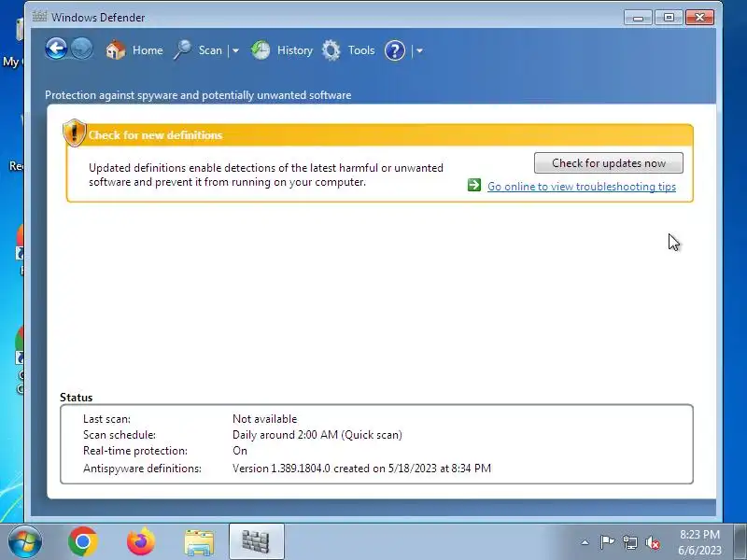
Task: Minimize the Windows Defender window
Action: click(x=638, y=18)
